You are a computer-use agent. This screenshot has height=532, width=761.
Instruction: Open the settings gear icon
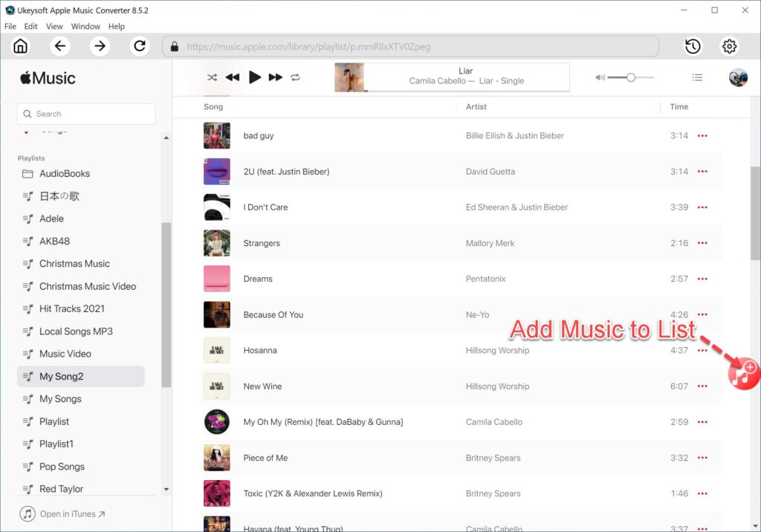729,47
